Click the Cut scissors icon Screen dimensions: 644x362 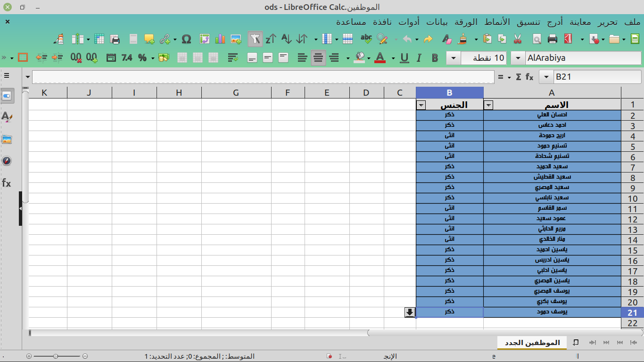pyautogui.click(x=518, y=39)
